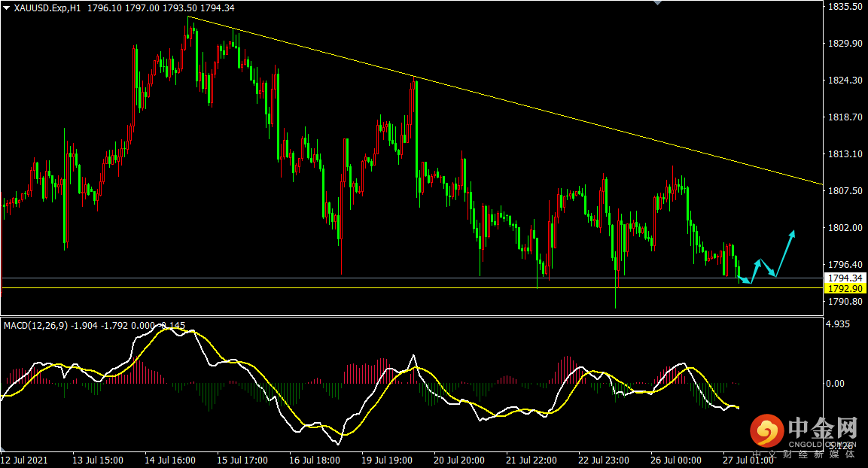The height and width of the screenshot is (468, 868).
Task: Select the yellow horizontal support line
Action: click(x=413, y=287)
